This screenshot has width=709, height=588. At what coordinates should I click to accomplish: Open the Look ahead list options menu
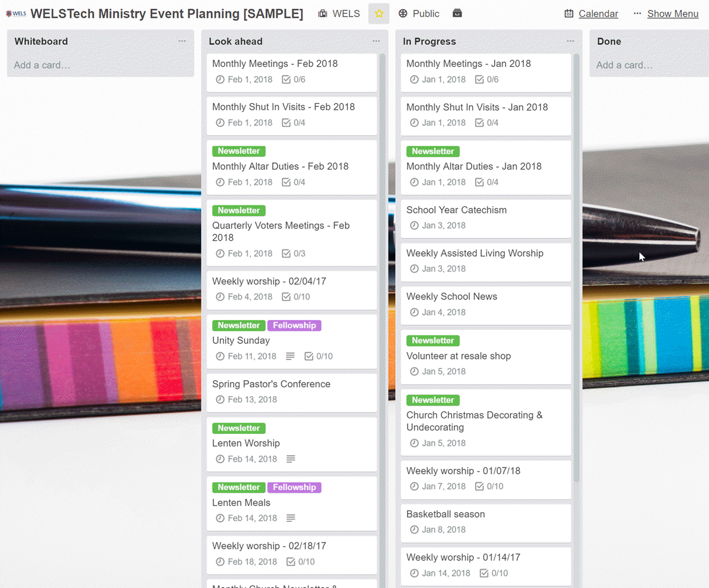(x=376, y=41)
